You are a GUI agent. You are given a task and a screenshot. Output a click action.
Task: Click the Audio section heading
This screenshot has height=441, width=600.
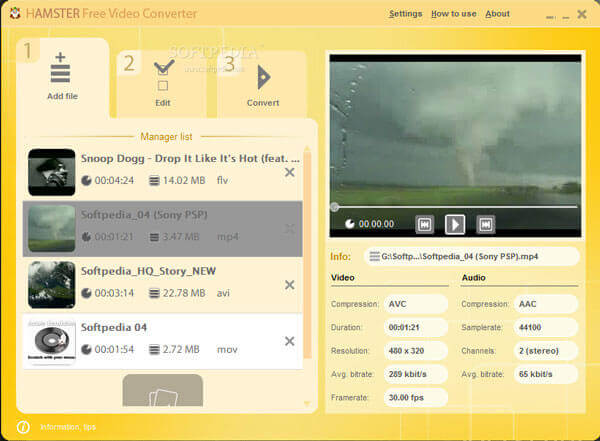pyautogui.click(x=474, y=278)
